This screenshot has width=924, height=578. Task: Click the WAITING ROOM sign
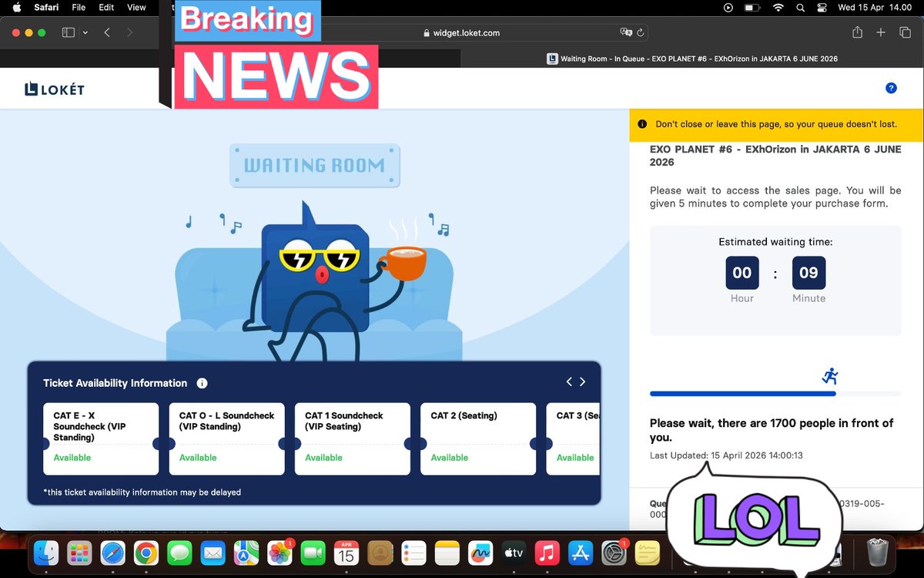[x=314, y=165]
